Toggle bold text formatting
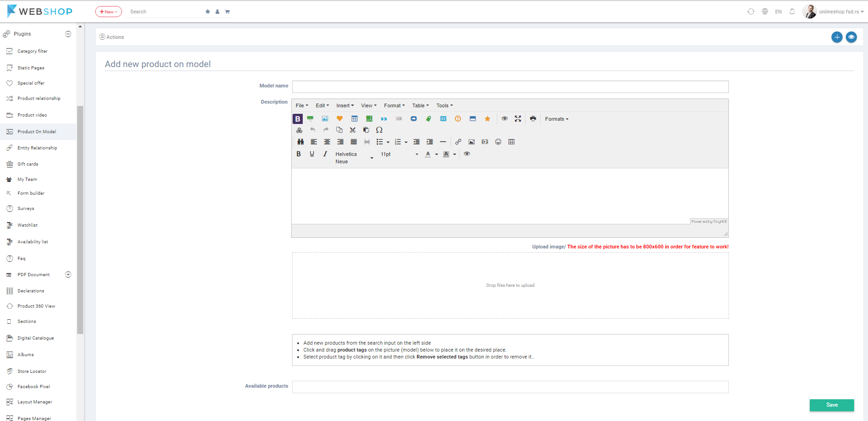Viewport: 868px width, 421px height. 299,154
